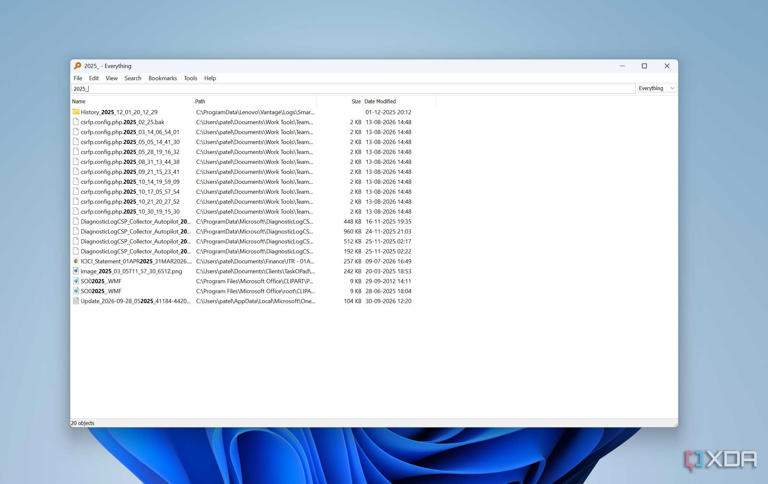Click path of the ICICI statement in Finance
The image size is (768, 484).
click(x=255, y=261)
